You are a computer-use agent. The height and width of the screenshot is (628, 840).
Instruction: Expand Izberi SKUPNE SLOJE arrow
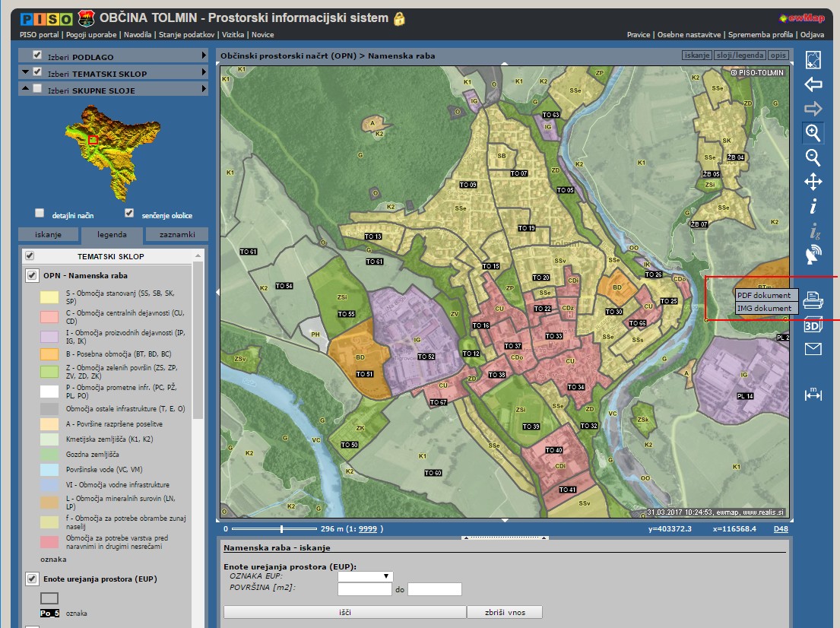click(x=204, y=90)
